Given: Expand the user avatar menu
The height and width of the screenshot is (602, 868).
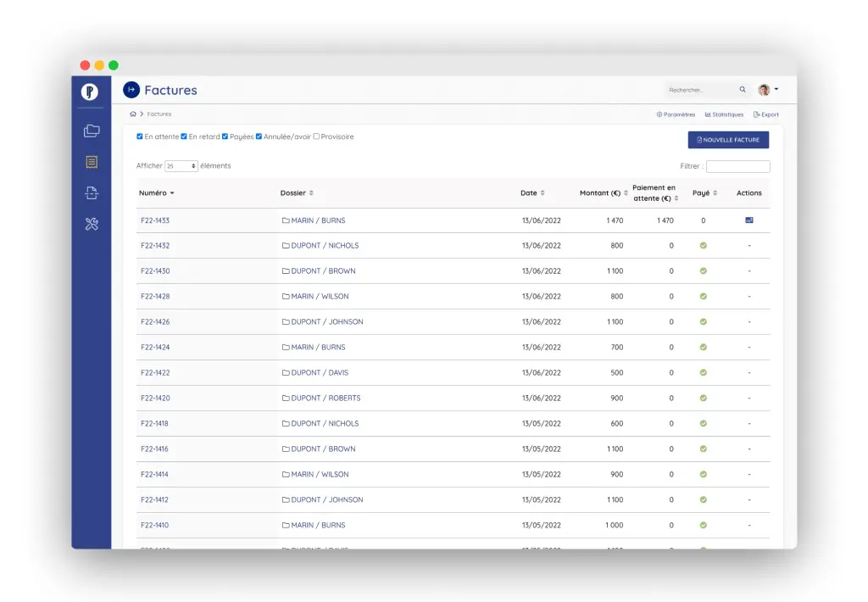Looking at the screenshot, I should (768, 90).
